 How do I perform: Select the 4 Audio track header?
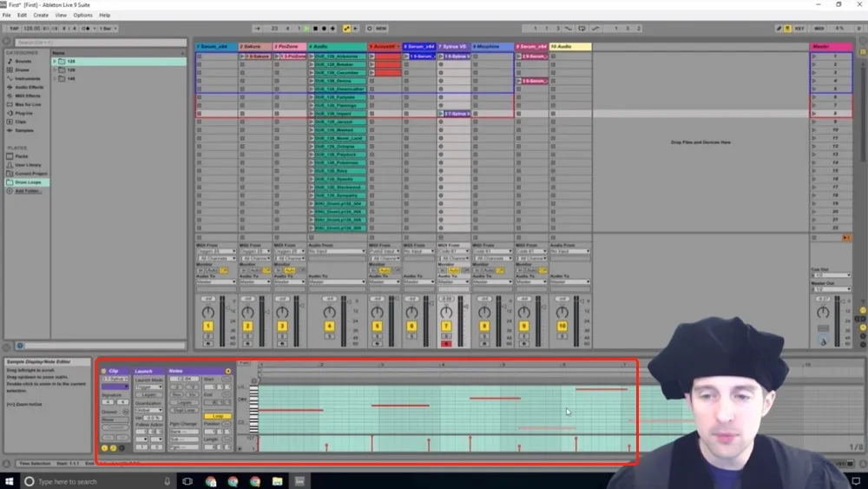[x=337, y=47]
